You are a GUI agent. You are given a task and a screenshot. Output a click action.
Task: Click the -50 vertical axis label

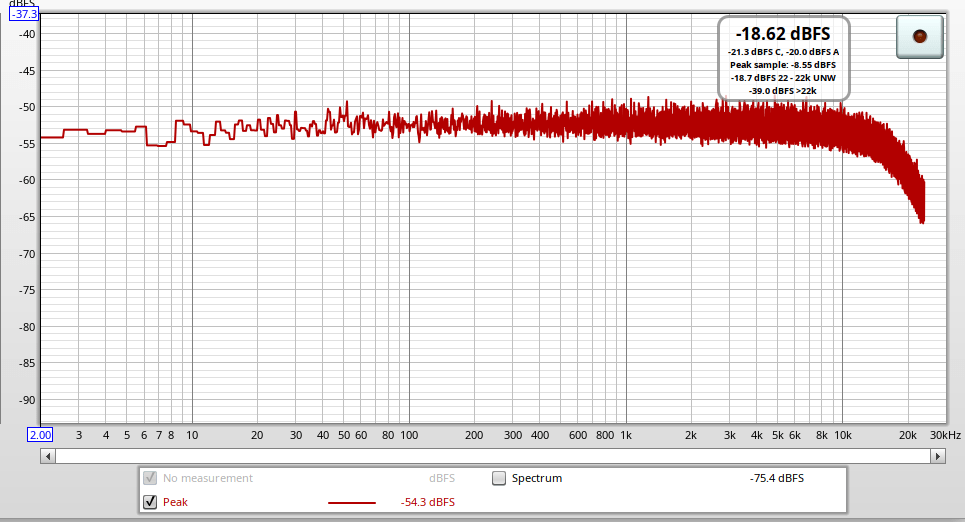tap(27, 107)
